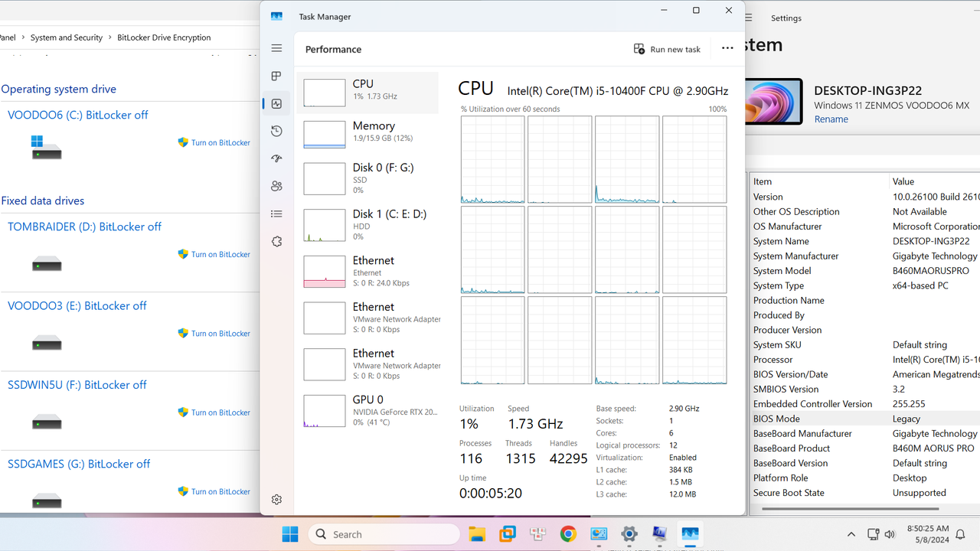
Task: Open App history page in Task Manager
Action: coord(276,131)
